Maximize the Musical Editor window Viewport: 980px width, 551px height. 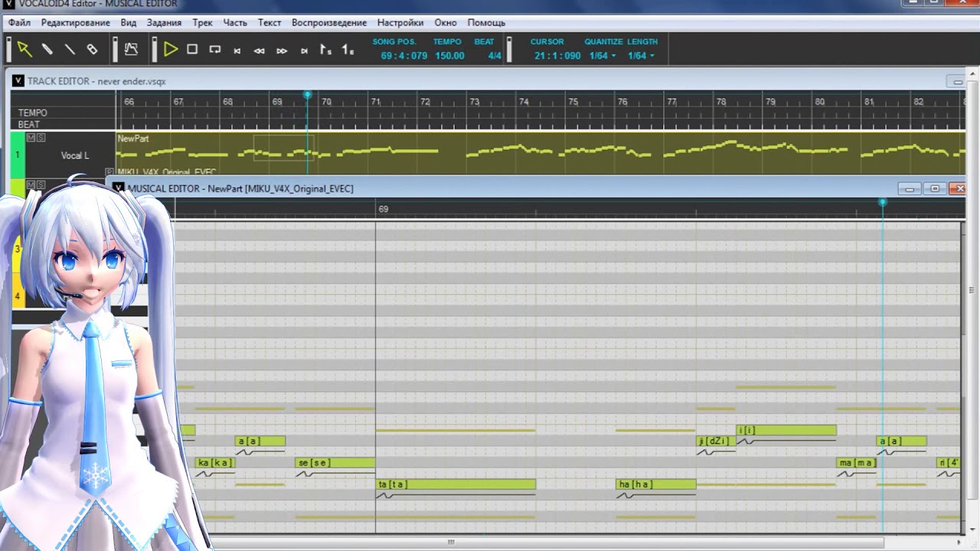tap(934, 188)
